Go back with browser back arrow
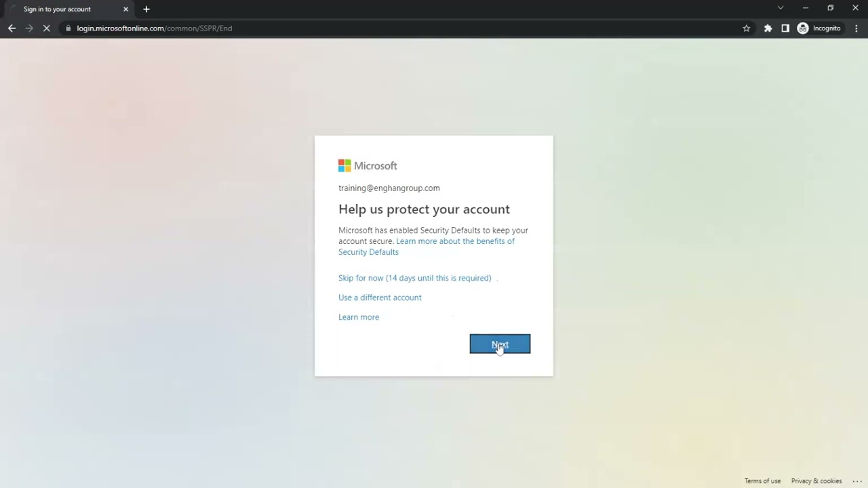 click(x=12, y=28)
